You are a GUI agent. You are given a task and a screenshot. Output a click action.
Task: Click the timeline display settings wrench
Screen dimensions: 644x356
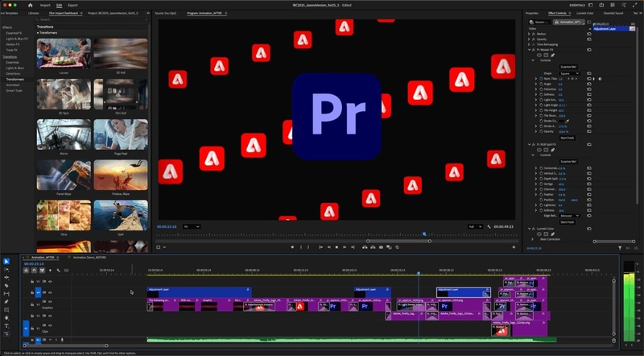[x=58, y=271]
